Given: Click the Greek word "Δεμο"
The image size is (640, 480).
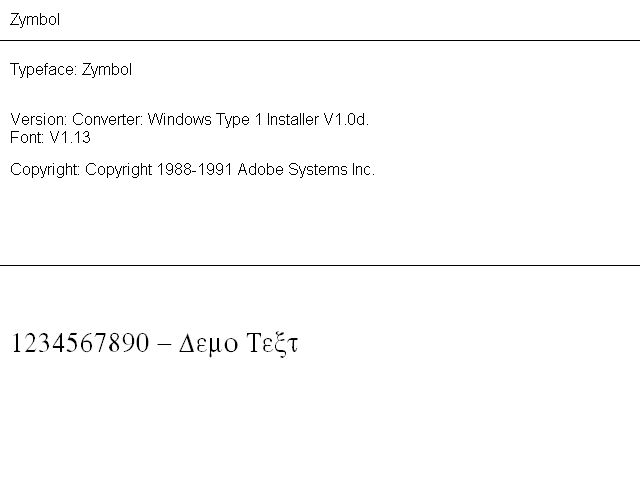Looking at the screenshot, I should click(x=208, y=345).
